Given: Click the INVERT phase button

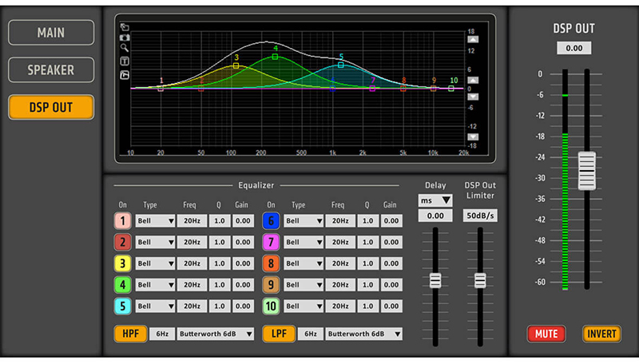Looking at the screenshot, I should point(601,334).
